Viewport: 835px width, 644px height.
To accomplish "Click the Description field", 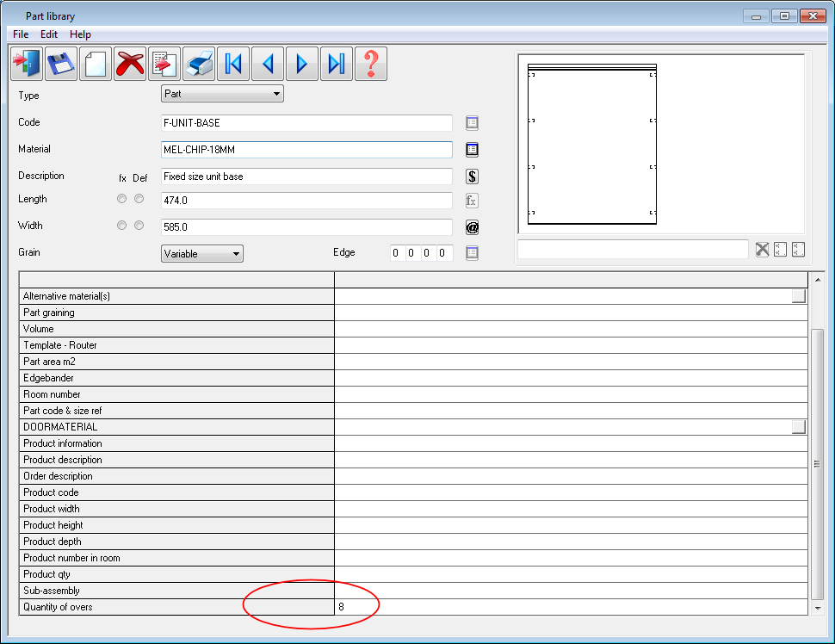I will tap(306, 176).
